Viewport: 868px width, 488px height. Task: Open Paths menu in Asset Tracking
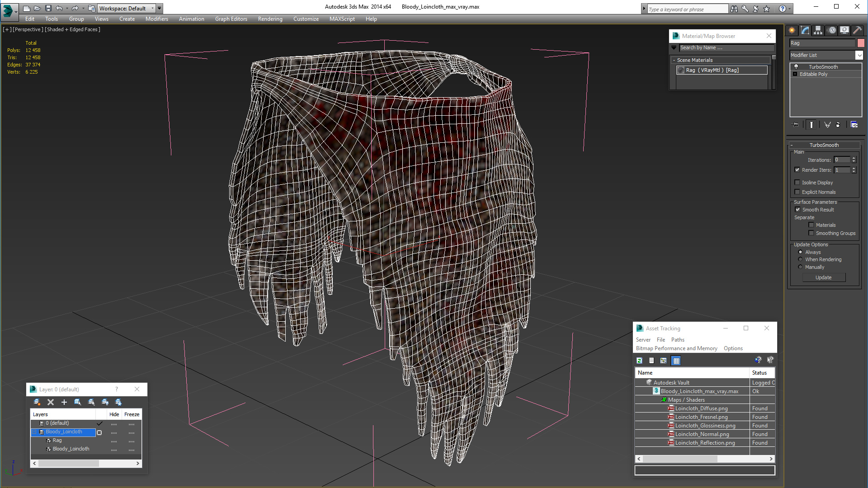[678, 340]
